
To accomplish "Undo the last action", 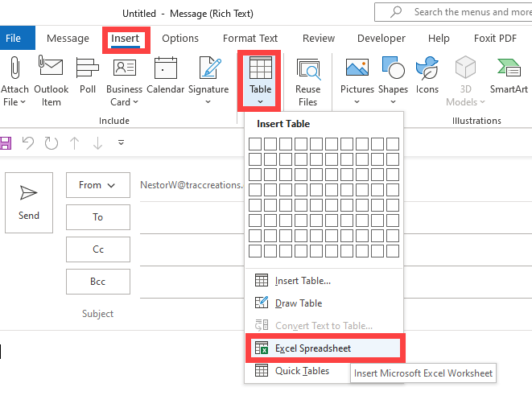I will (x=28, y=142).
